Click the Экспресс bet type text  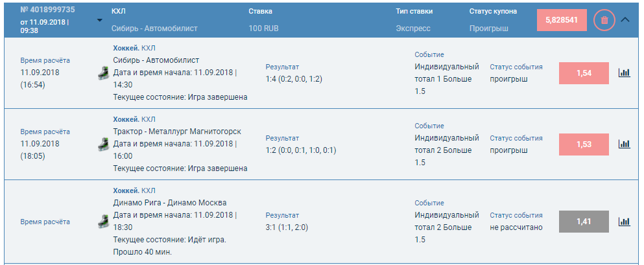pos(413,29)
